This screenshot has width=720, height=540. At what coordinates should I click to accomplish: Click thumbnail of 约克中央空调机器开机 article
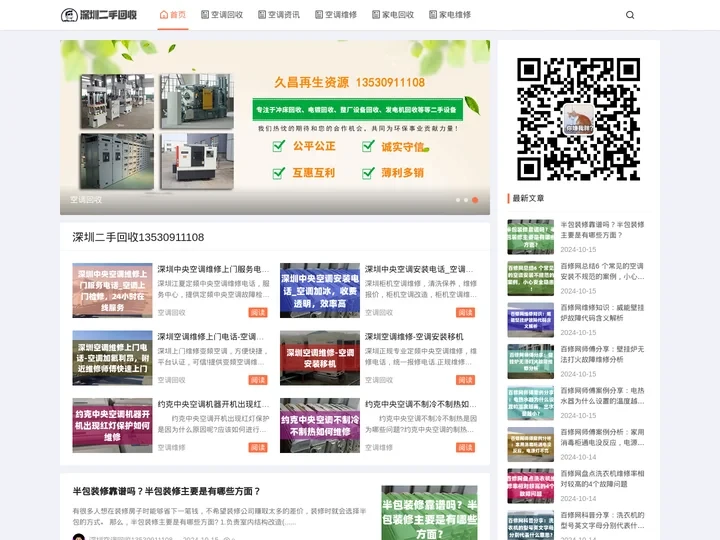click(x=112, y=425)
